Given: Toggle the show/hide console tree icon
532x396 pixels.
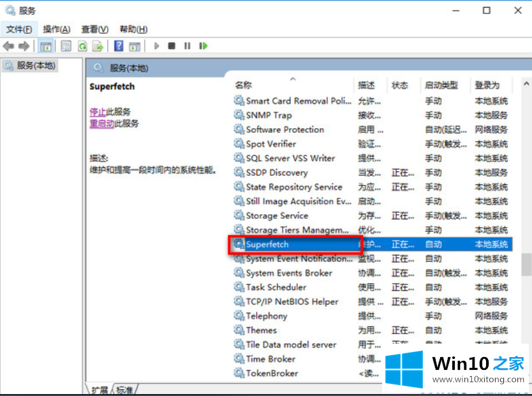Looking at the screenshot, I should tap(46, 46).
